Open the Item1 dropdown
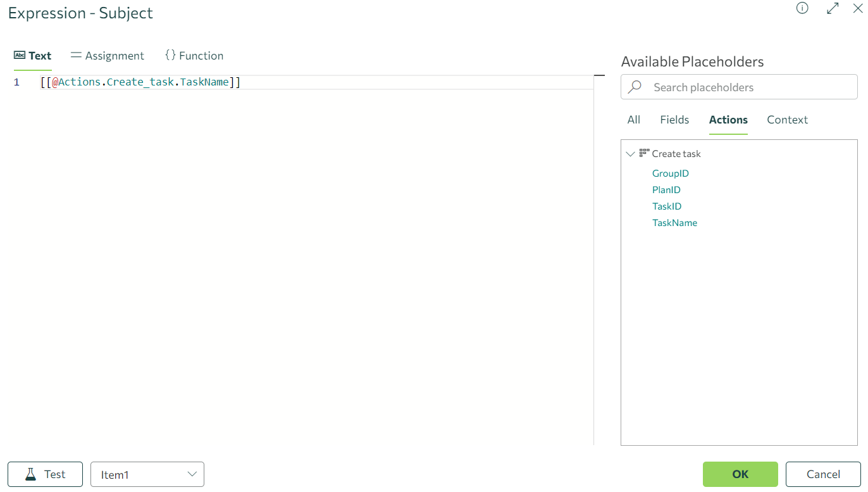868x492 pixels. (x=147, y=474)
